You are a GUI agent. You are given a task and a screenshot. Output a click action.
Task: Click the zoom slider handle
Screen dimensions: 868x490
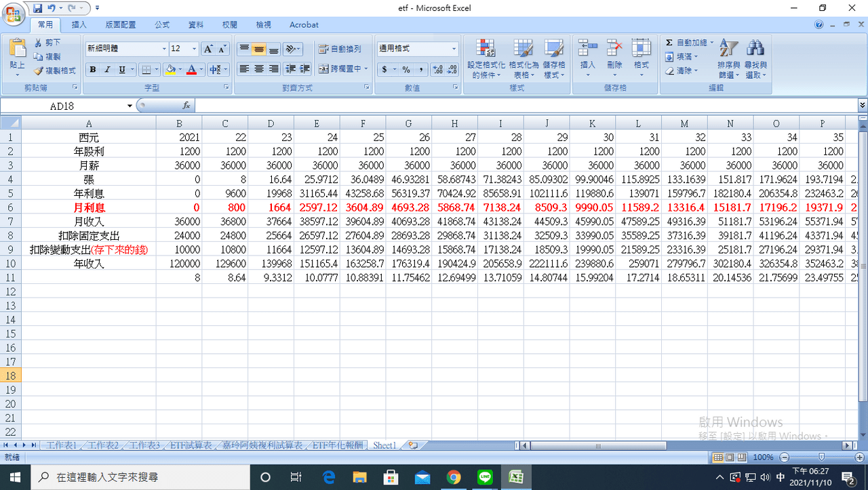[821, 457]
